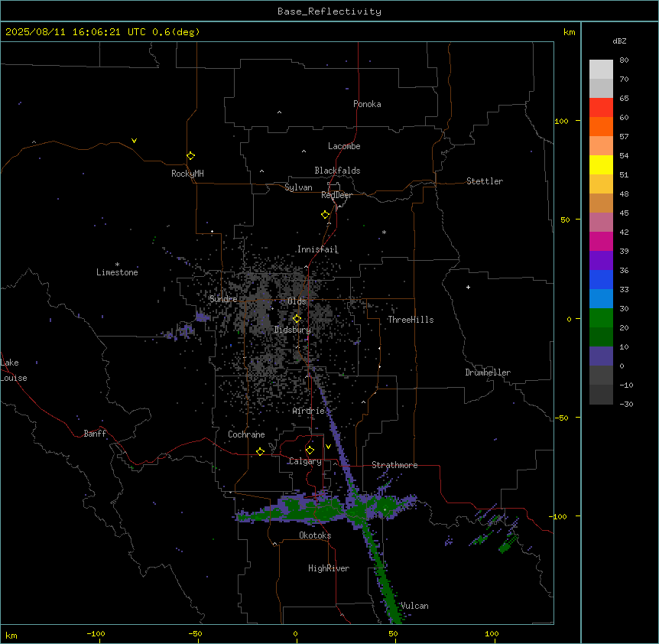Pick the magenta 42 dBZ legend color
659x644 pixels.
601,241
